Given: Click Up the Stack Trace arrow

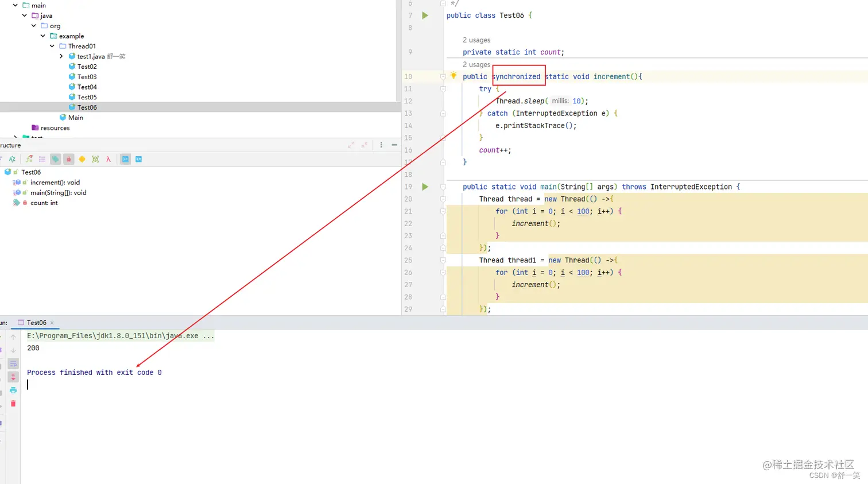Looking at the screenshot, I should 13,338.
